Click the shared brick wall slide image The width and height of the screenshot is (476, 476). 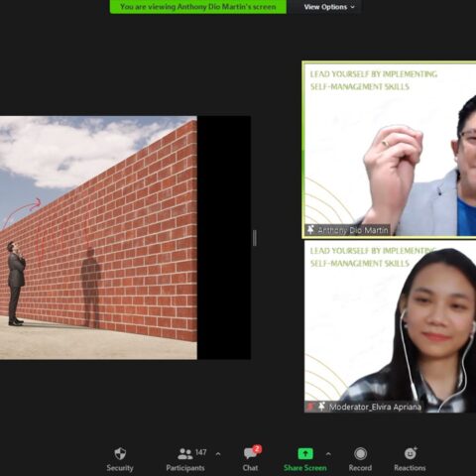click(98, 237)
